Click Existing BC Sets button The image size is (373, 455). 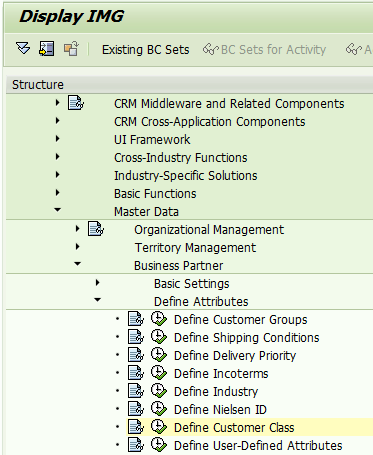pos(146,50)
